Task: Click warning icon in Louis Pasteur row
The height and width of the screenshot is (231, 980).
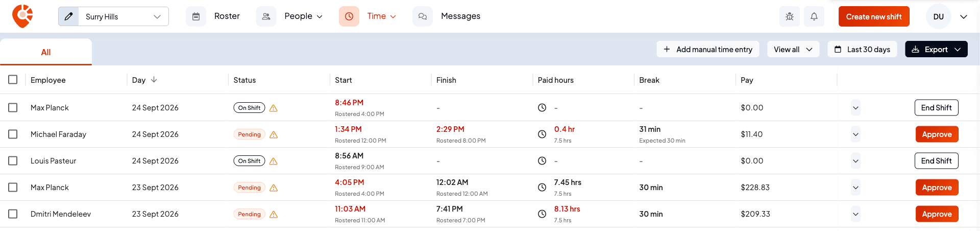Action: [x=274, y=161]
